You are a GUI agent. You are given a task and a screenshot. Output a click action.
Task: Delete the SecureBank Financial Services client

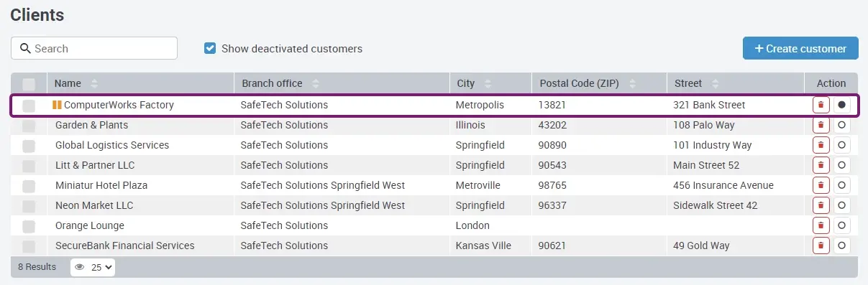821,246
